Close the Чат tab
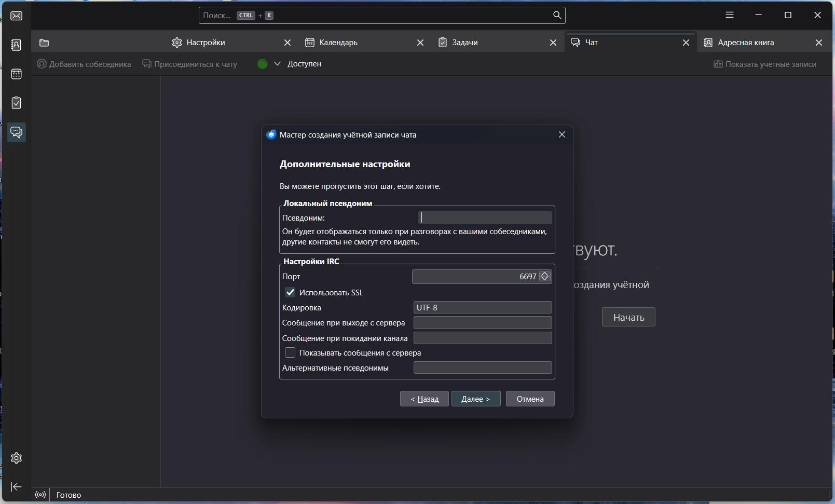The image size is (835, 504). click(686, 43)
